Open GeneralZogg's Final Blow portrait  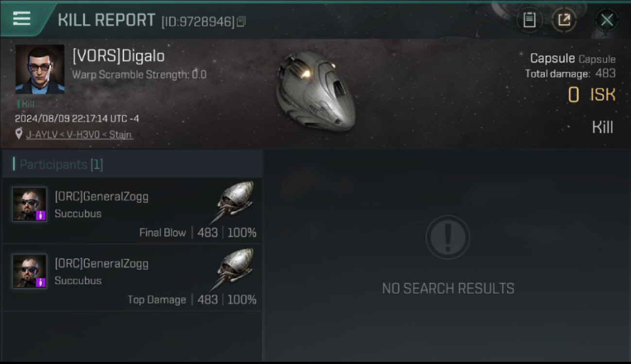click(30, 204)
